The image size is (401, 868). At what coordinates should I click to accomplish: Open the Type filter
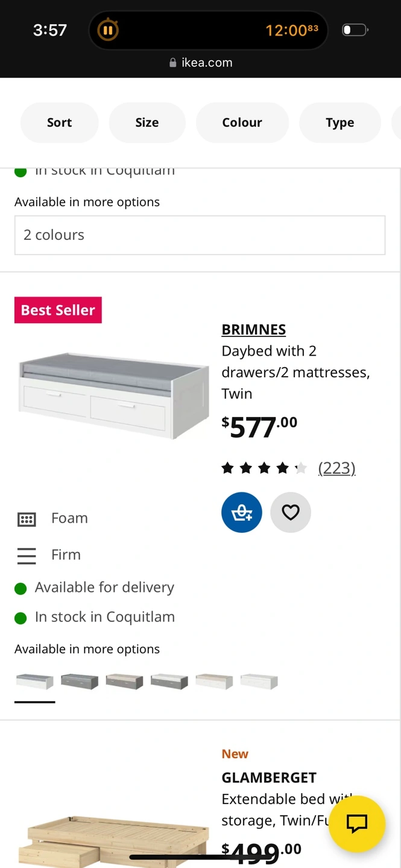(339, 122)
